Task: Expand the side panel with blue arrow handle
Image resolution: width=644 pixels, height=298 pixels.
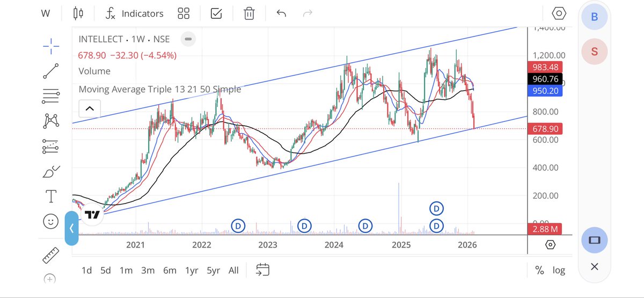Action: (x=71, y=228)
